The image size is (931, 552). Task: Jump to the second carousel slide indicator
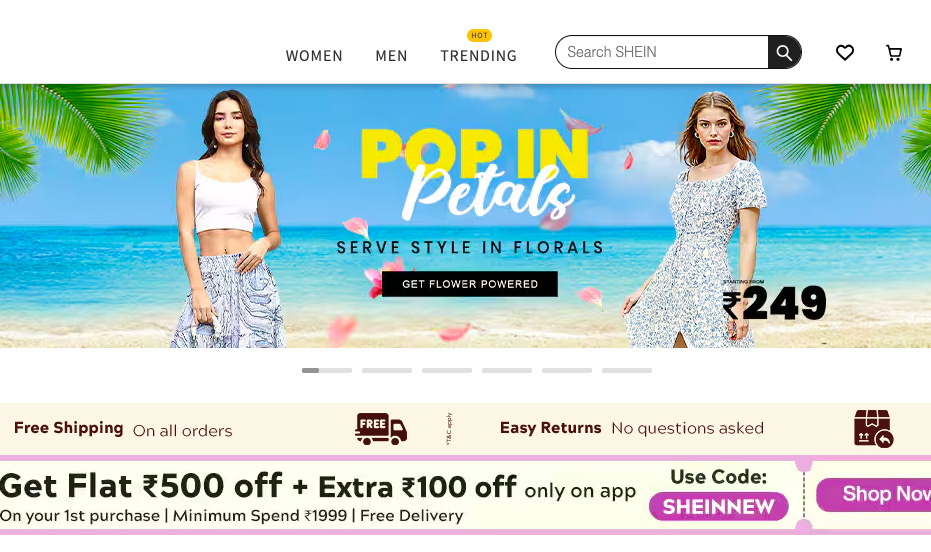point(387,371)
